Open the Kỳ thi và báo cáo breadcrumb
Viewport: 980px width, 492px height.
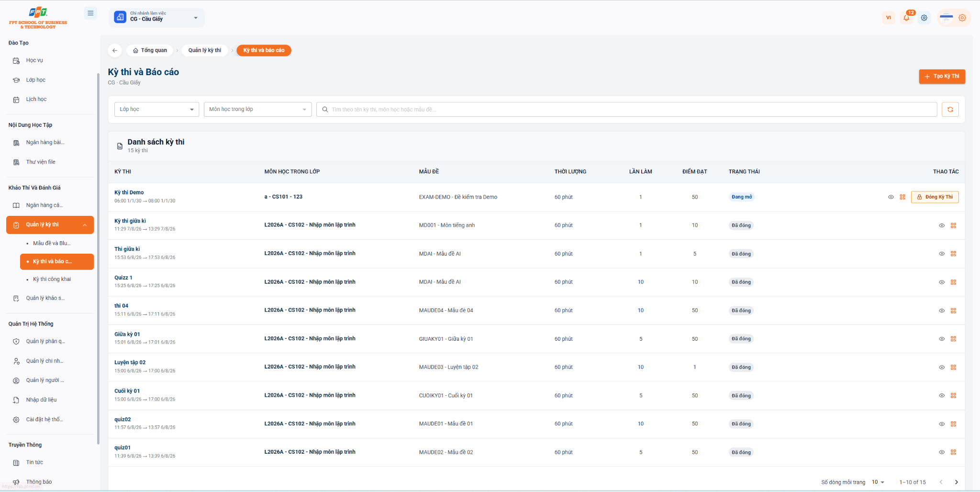tap(264, 50)
